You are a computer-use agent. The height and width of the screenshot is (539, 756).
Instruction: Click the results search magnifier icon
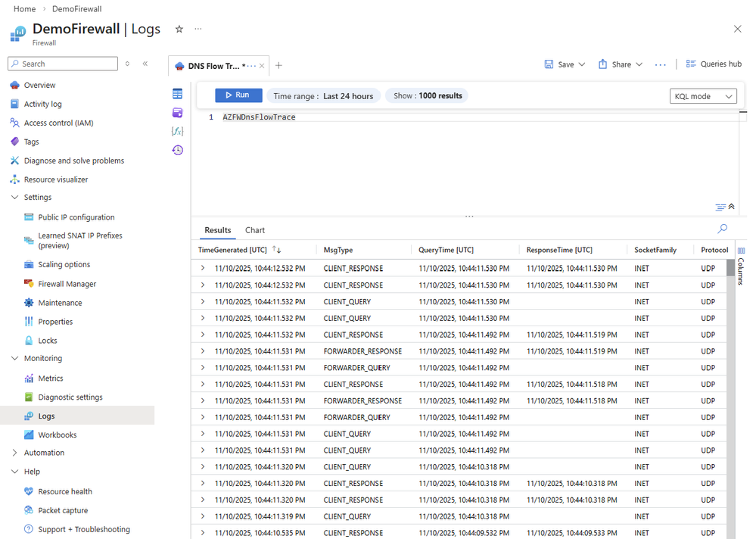[x=722, y=229]
